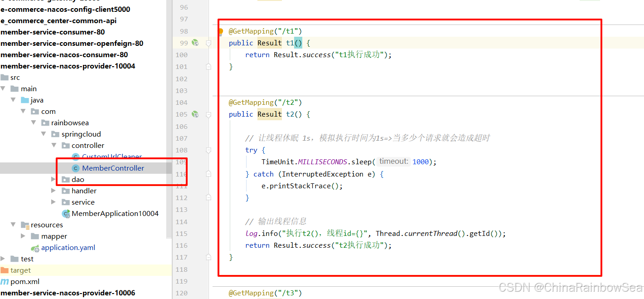The image size is (644, 299).
Task: Click the dao package icon
Action: pyautogui.click(x=65, y=179)
